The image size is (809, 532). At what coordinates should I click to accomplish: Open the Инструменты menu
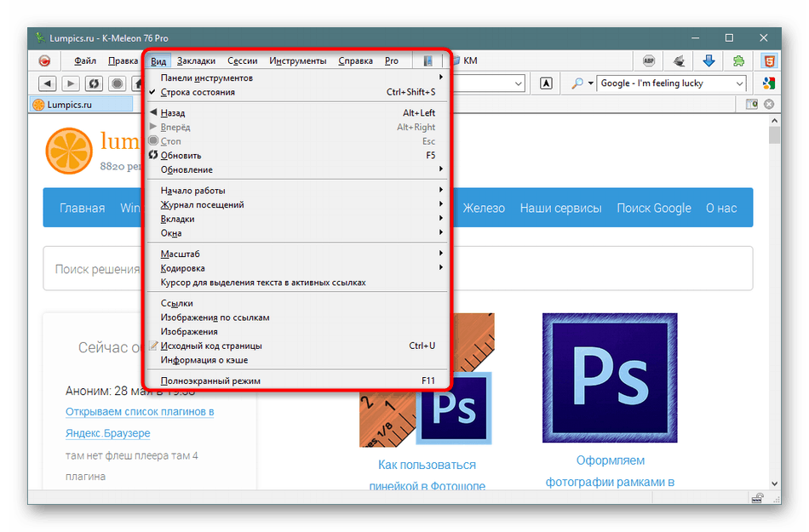[x=298, y=60]
